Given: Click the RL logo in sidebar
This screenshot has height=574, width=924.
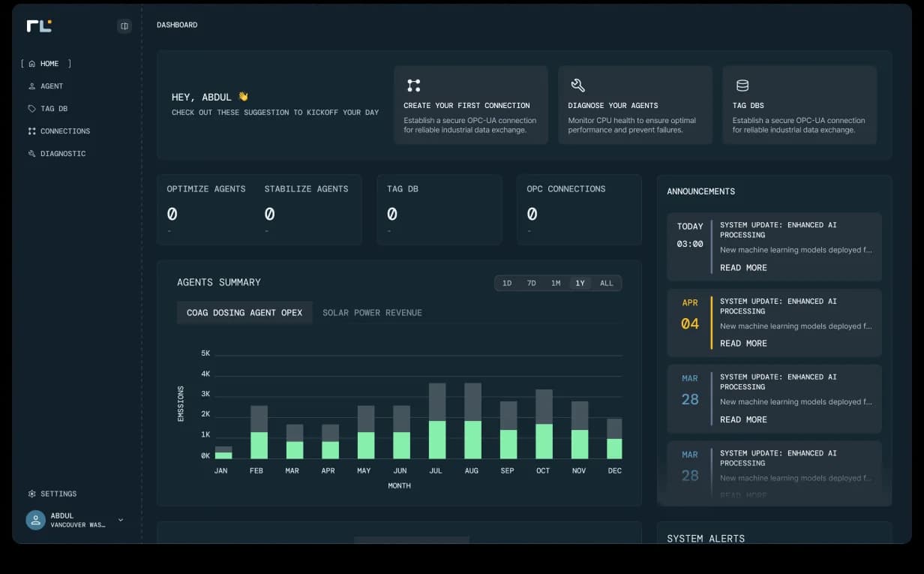Looking at the screenshot, I should (x=39, y=26).
